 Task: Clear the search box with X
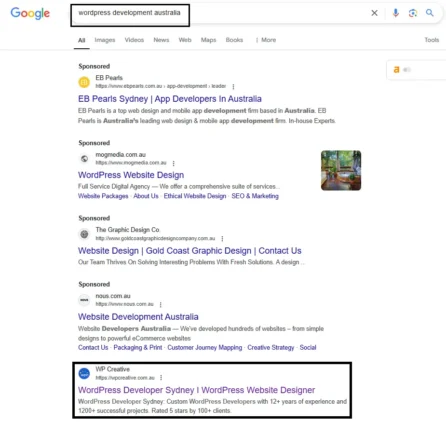(x=374, y=13)
